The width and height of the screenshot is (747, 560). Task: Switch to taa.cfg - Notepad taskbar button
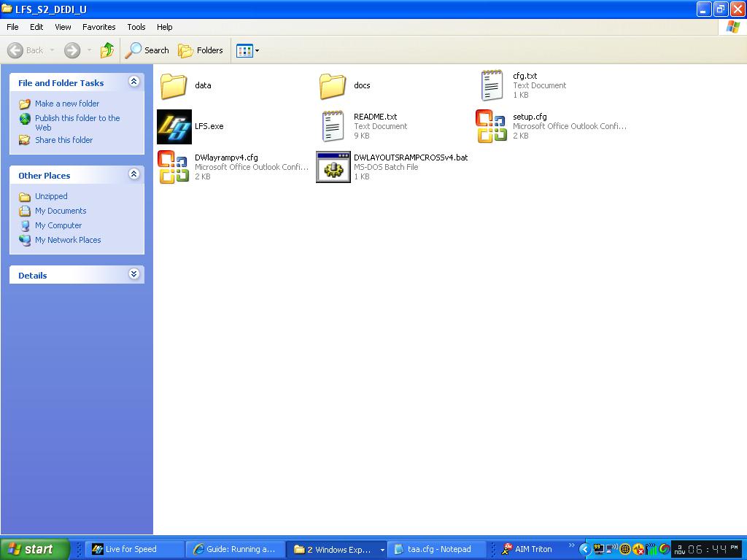pos(438,549)
